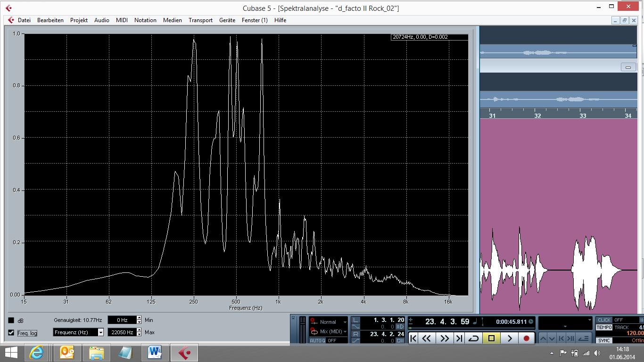644x362 pixels.
Task: Click the marker up arrow button
Action: click(x=543, y=338)
